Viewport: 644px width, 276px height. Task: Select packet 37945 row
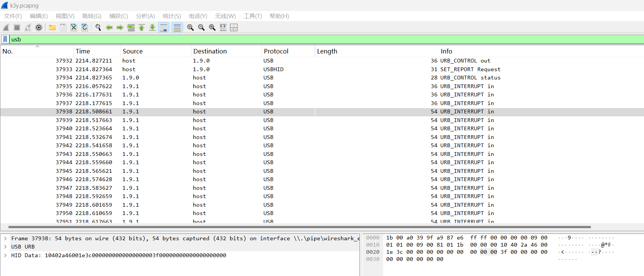322,171
